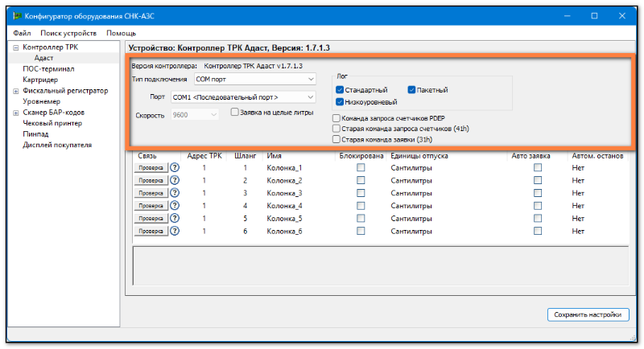Enable Заявка на целые литры checkbox
Viewport: 644px width, 349px height.
point(235,113)
